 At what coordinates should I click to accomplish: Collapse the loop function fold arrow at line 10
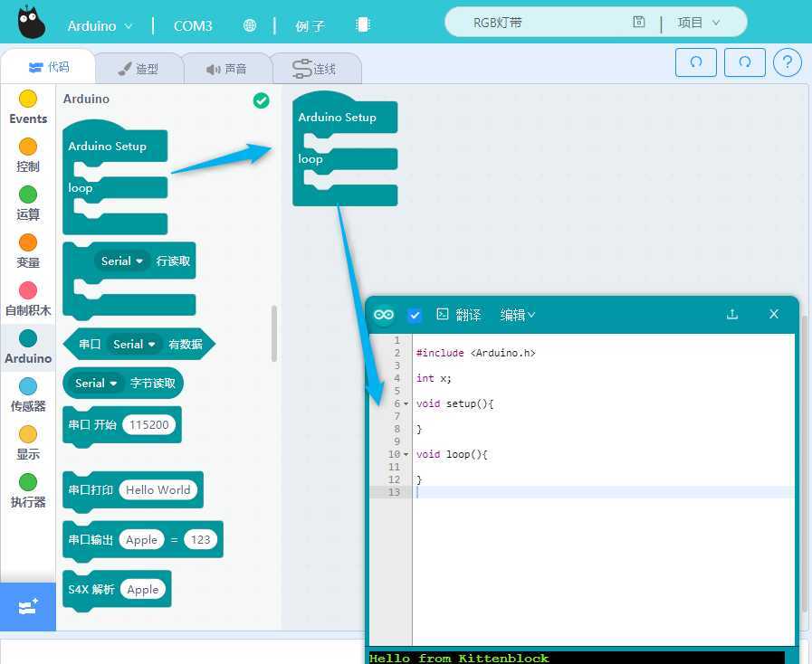click(x=406, y=454)
